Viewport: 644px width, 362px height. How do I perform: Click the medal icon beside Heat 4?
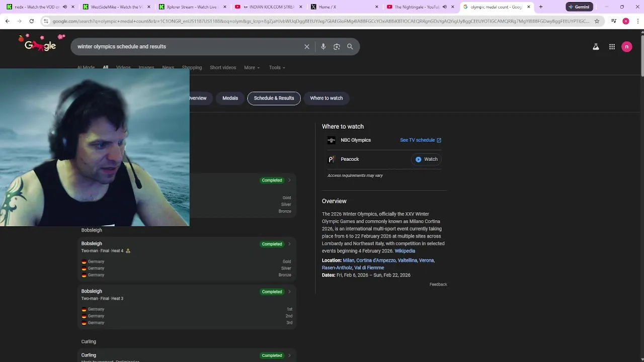pyautogui.click(x=128, y=251)
